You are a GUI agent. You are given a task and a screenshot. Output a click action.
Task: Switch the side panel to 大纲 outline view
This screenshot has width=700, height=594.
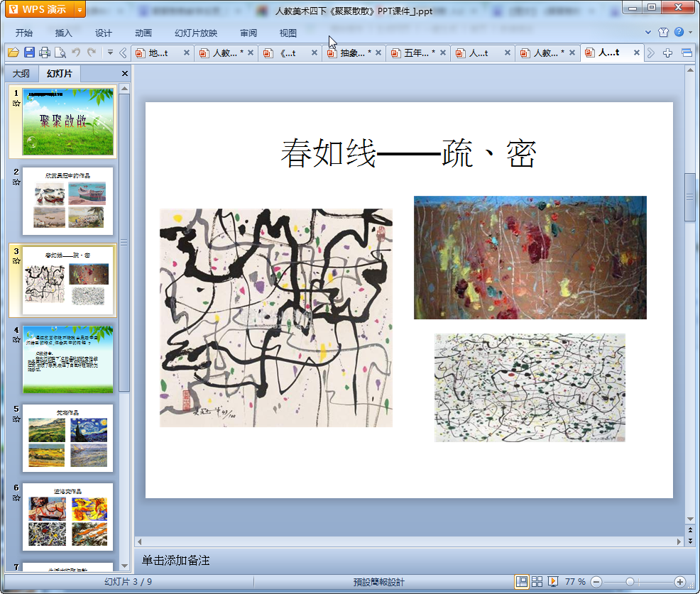click(x=21, y=73)
